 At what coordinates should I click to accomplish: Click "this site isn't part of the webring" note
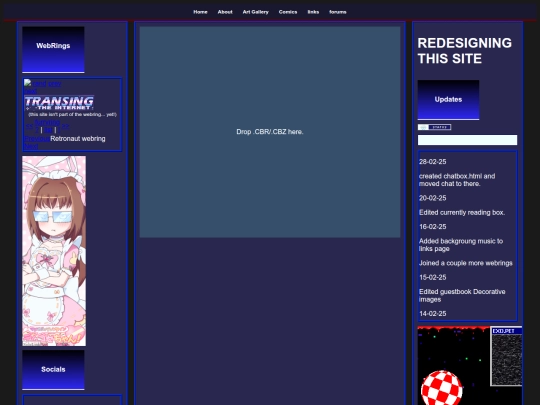pyautogui.click(x=72, y=114)
